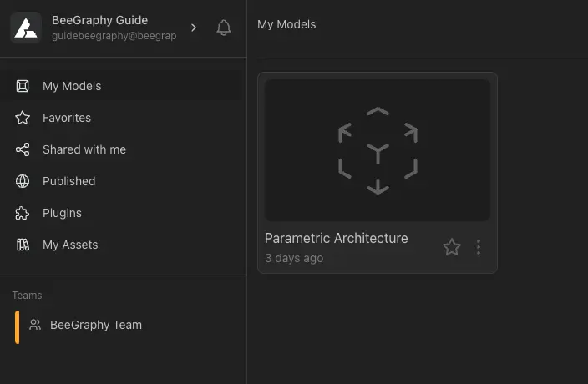This screenshot has width=588, height=384.
Task: Click the Published globe icon
Action: point(23,181)
